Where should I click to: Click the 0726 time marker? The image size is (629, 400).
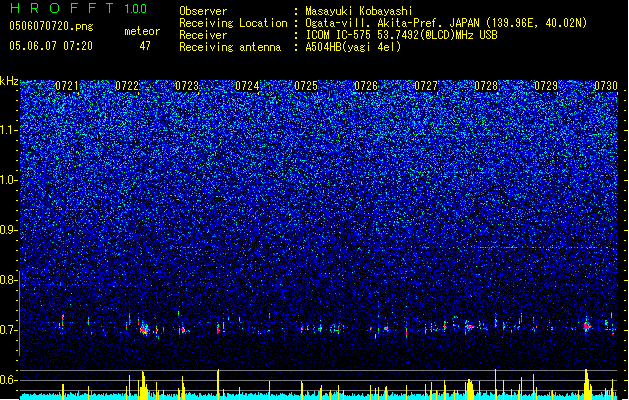(366, 86)
